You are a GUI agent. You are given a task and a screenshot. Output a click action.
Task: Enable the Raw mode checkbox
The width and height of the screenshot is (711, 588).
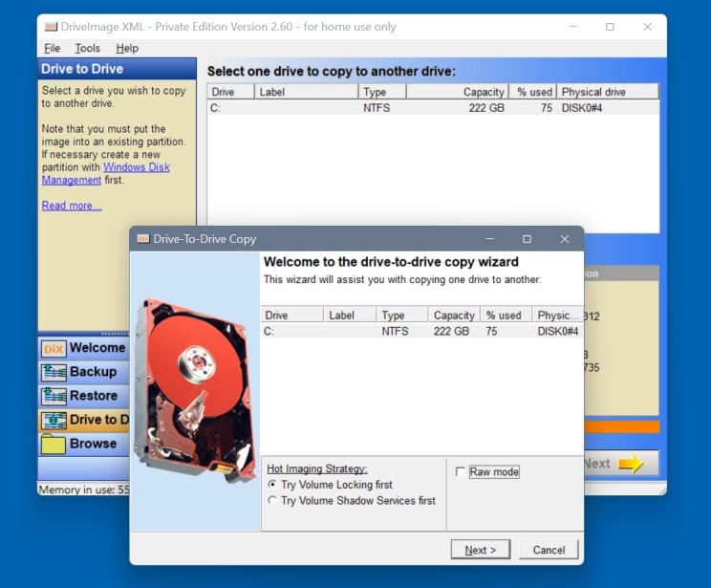point(460,472)
